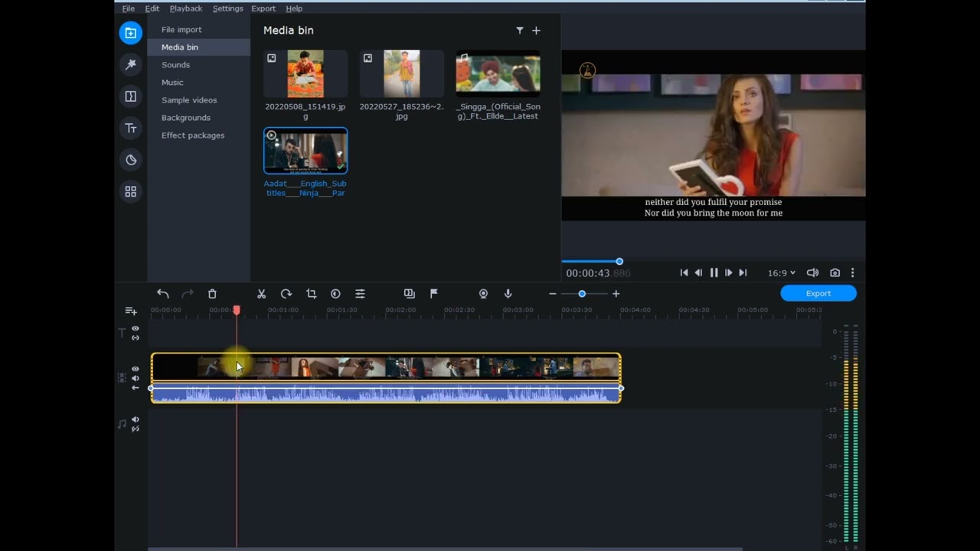The image size is (980, 551).
Task: Split clip with the scissors tool
Action: [261, 294]
